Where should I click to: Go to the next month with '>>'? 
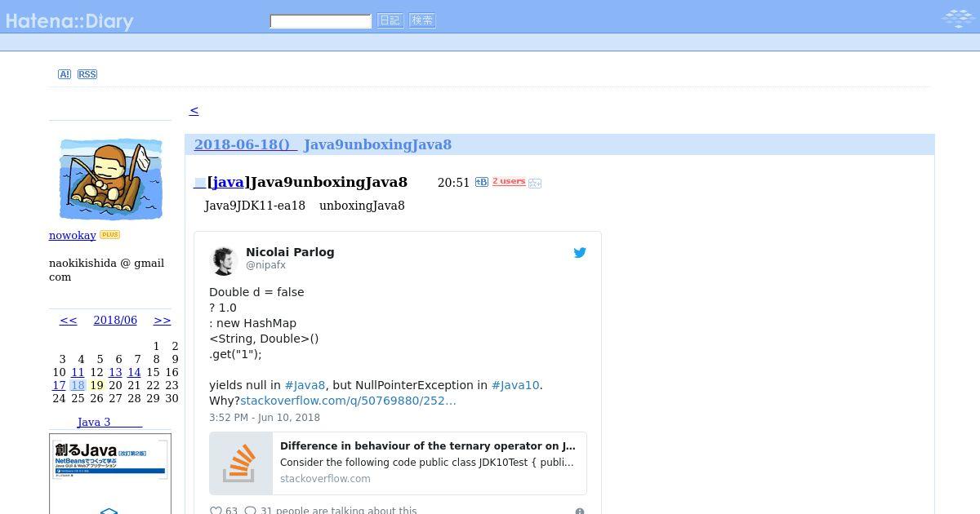coord(163,320)
